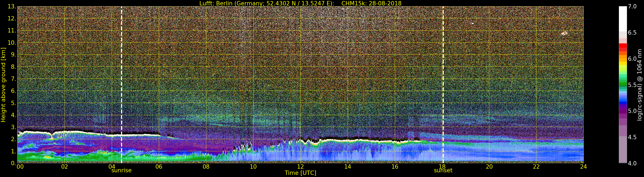The height and width of the screenshot is (177, 644).
Task: Click the '20' time axis tick label
Action: pos(489,166)
